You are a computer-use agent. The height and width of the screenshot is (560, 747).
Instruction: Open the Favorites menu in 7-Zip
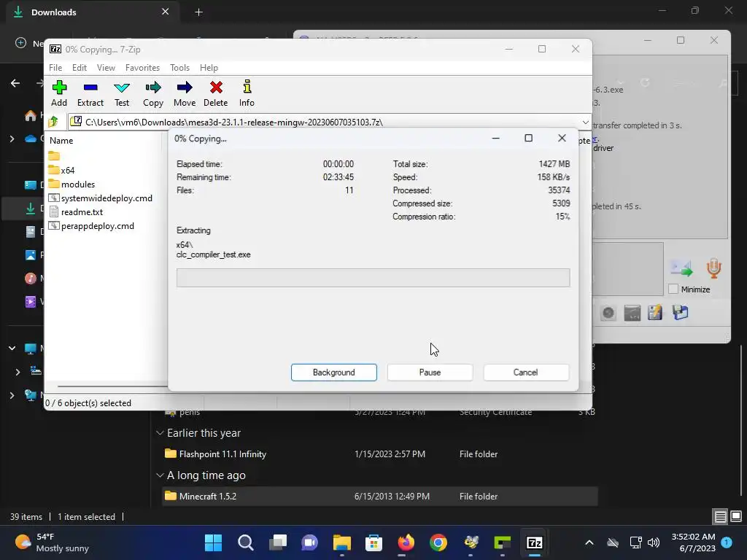tap(142, 68)
